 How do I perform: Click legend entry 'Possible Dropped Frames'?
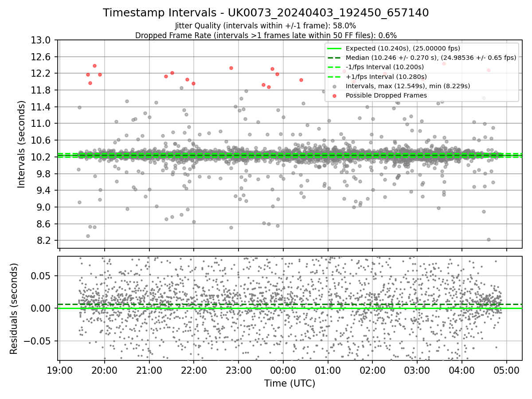coord(386,95)
